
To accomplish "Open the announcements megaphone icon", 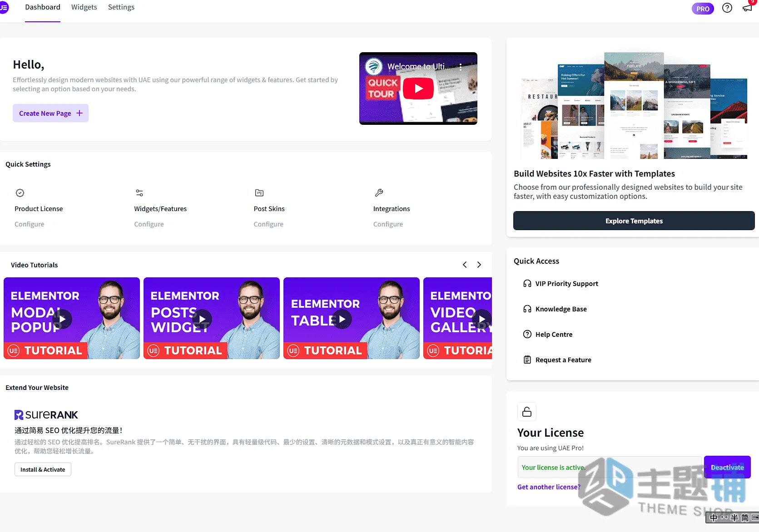I will click(x=747, y=8).
